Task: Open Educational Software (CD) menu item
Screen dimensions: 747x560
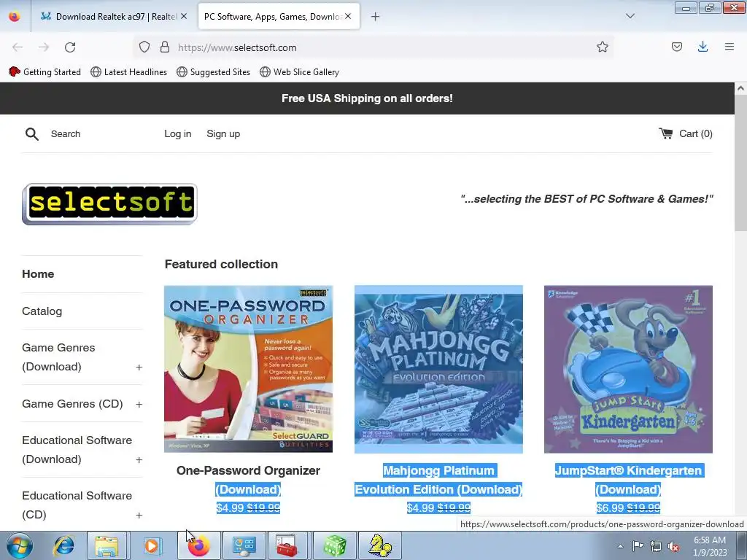Action: pos(77,505)
